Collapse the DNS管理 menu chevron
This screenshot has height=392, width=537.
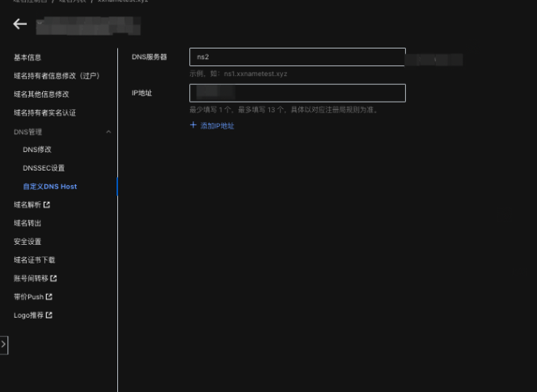pos(108,132)
